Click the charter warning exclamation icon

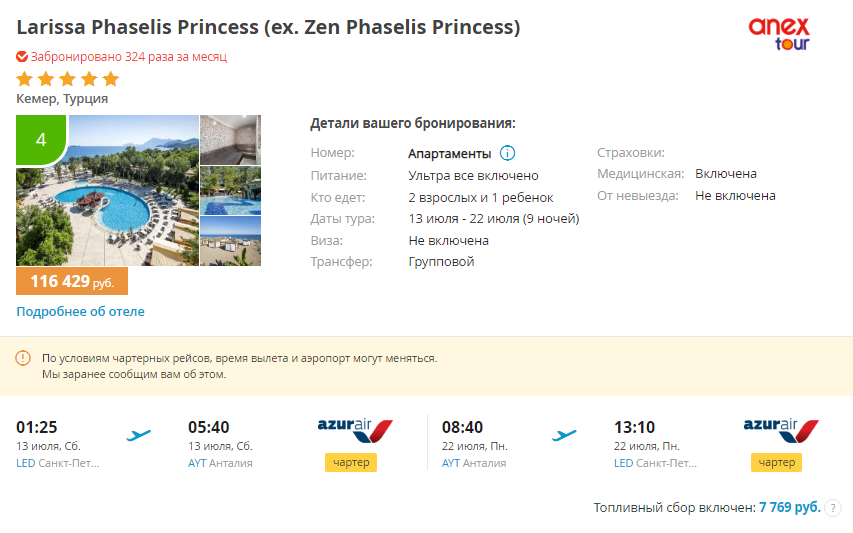23,358
